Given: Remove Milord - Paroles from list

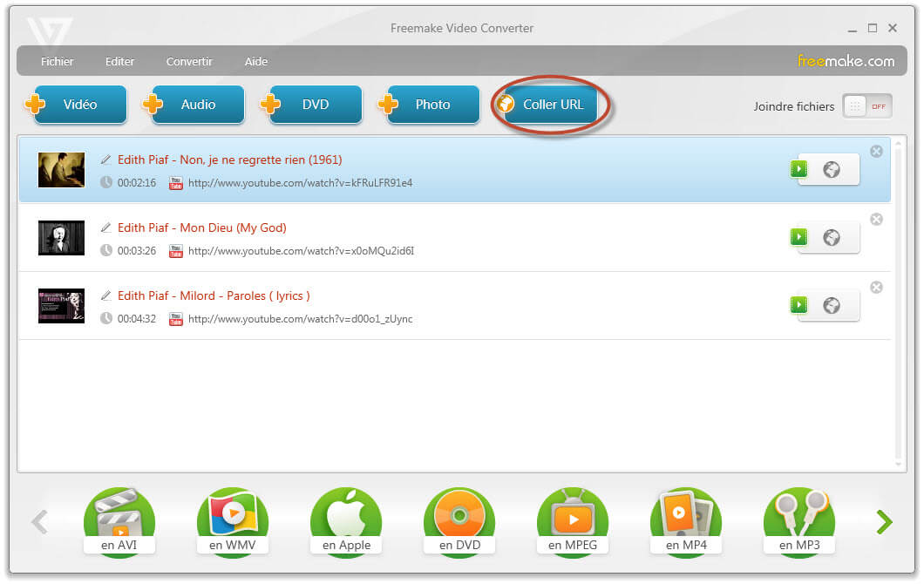Looking at the screenshot, I should point(876,287).
